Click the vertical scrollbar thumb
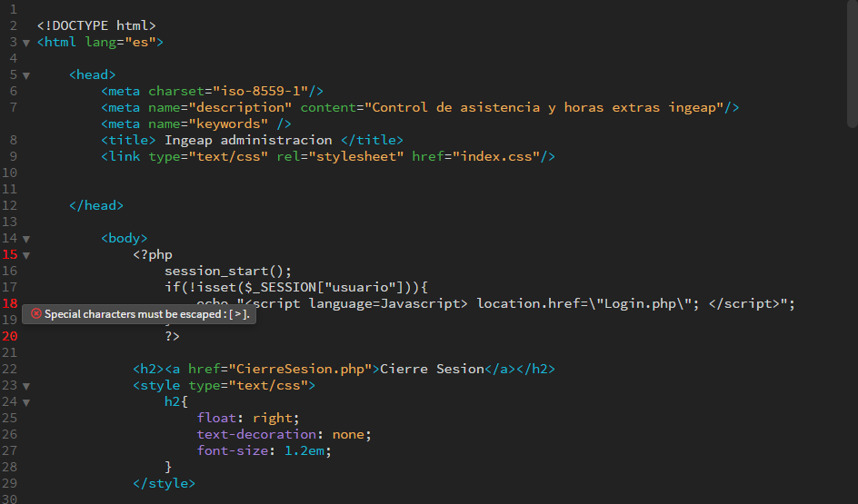Image resolution: width=858 pixels, height=504 pixels. coord(852,64)
